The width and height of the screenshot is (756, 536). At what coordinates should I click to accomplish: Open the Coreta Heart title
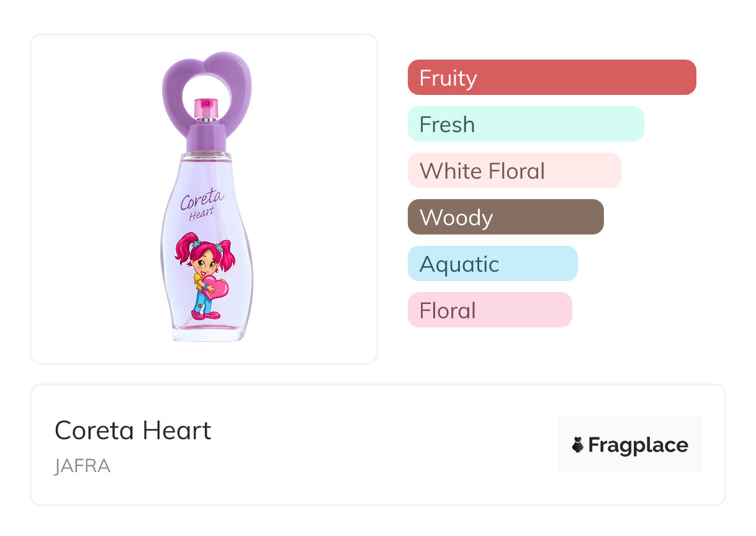(133, 431)
